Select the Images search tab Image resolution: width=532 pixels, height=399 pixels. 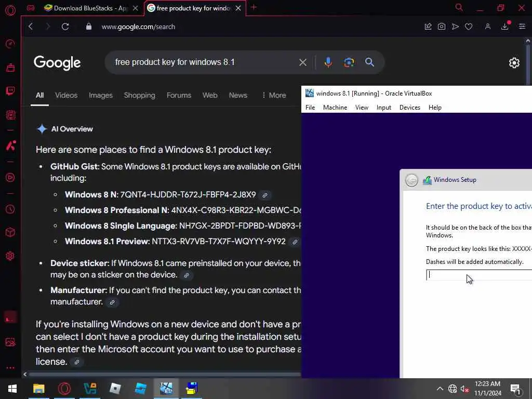[x=100, y=96]
